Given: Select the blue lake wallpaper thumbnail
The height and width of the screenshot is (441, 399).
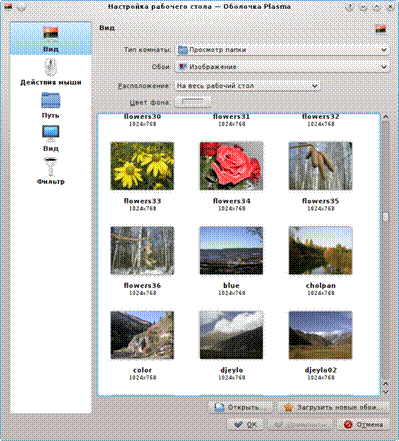Looking at the screenshot, I should click(x=231, y=251).
